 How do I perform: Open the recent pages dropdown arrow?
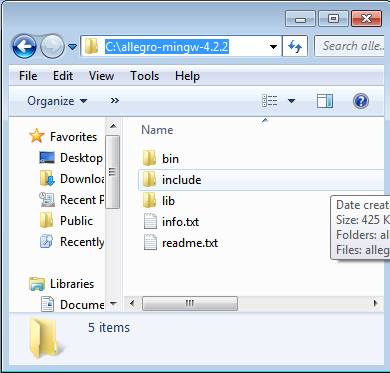pyautogui.click(x=72, y=47)
